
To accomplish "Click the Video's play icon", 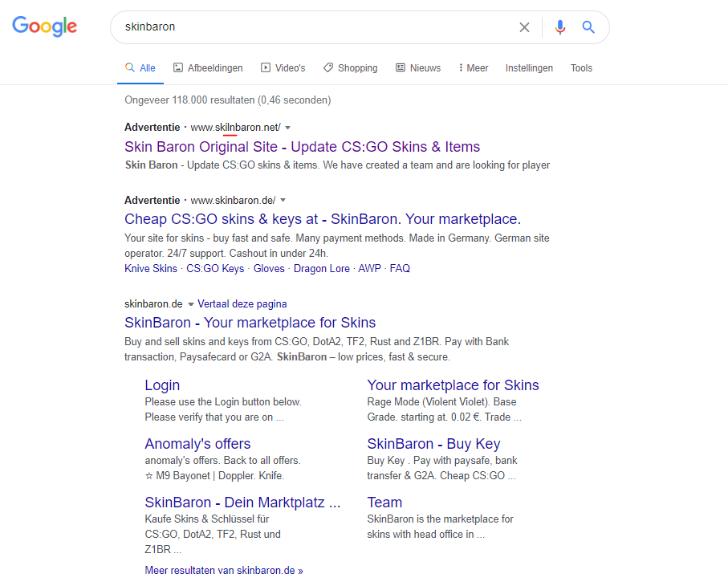I will click(x=266, y=67).
